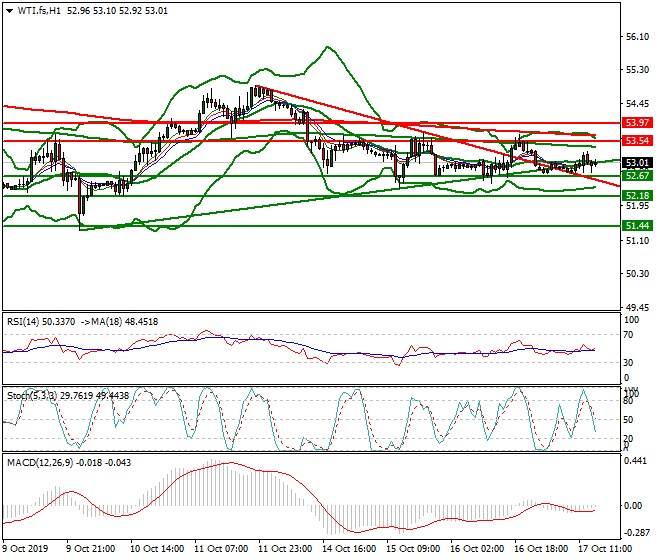Select the 54.45 price axis value
660x560 pixels.
click(x=637, y=104)
